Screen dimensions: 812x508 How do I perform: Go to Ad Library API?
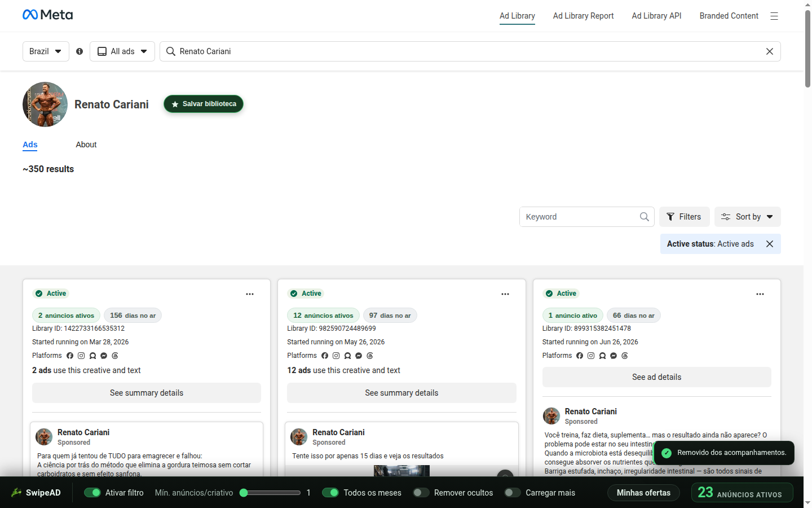click(657, 16)
